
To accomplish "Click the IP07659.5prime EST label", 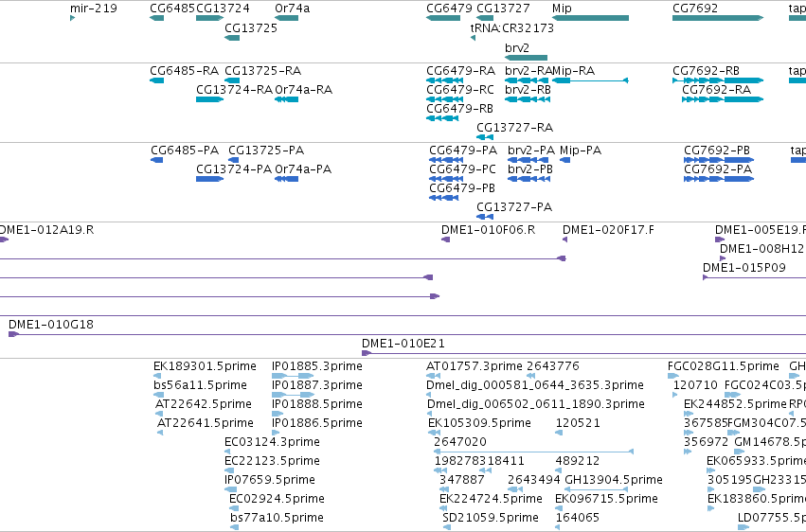I will point(270,480).
